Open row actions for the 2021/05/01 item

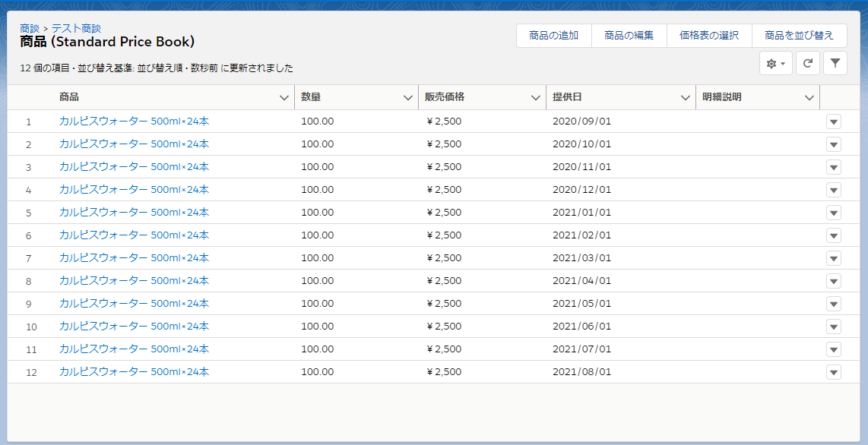[833, 304]
